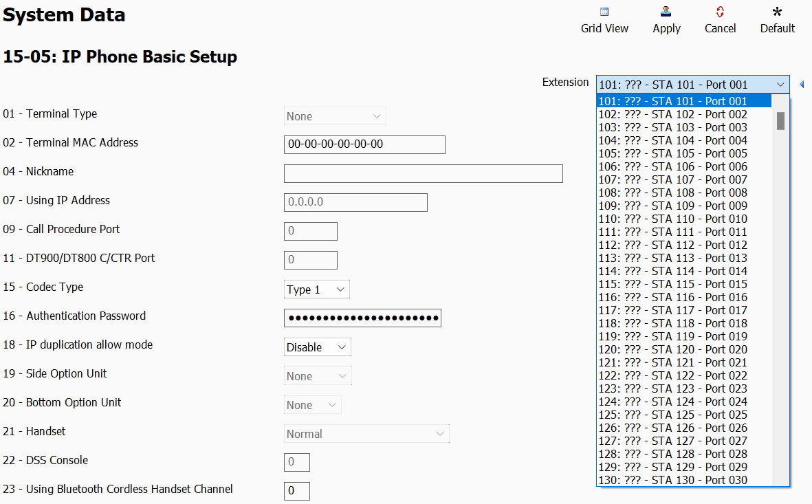Select extension 105 - Port 005
The height and width of the screenshot is (504, 812).
point(684,153)
